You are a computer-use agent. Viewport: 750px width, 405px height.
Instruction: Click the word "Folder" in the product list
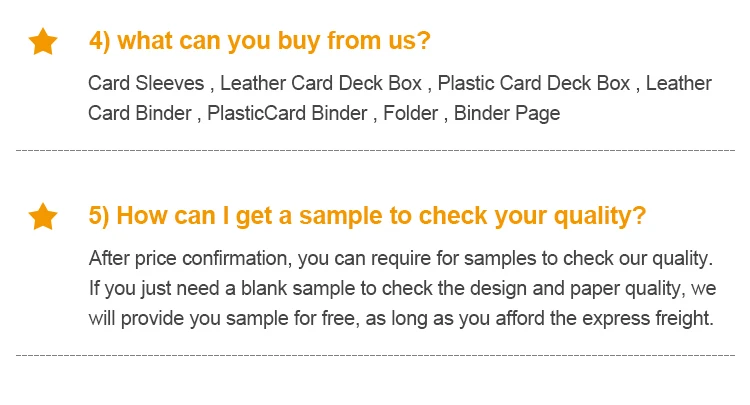click(411, 113)
